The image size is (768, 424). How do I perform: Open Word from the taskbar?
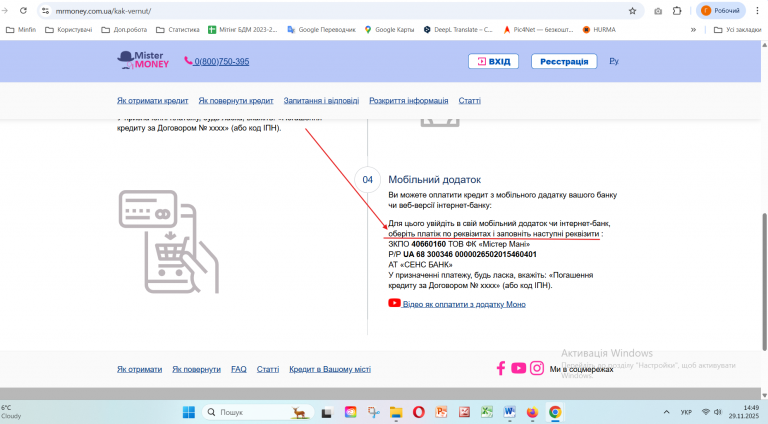point(509,412)
